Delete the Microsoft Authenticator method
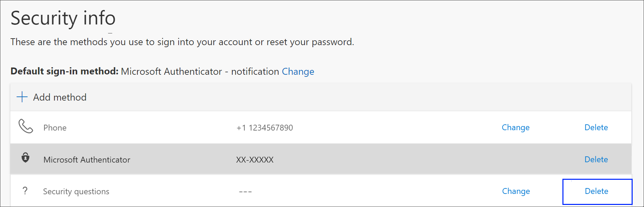This screenshot has height=207, width=644. click(x=596, y=159)
